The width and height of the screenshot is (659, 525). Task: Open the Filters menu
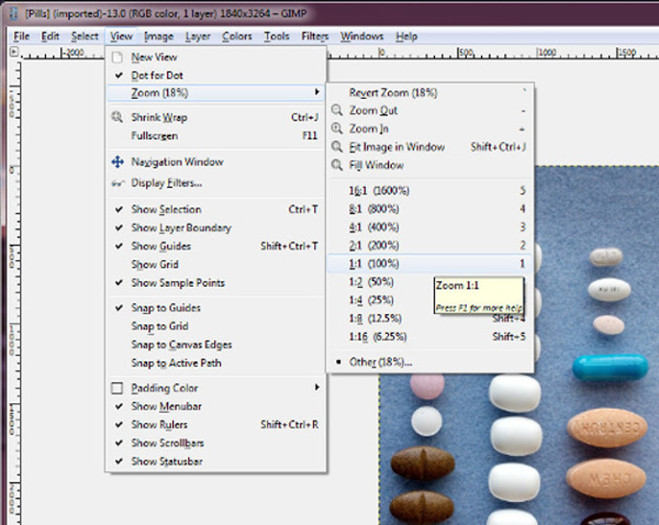tap(315, 37)
